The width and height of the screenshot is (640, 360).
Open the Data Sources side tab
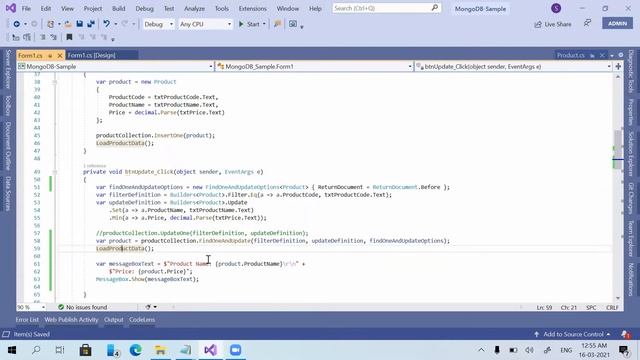pos(8,193)
